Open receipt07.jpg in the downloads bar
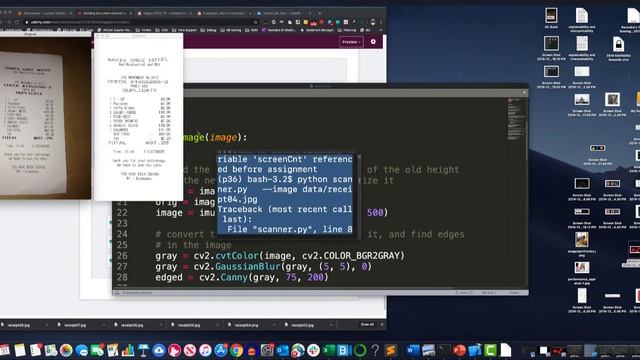Image resolution: width=640 pixels, height=360 pixels. click(x=75, y=325)
